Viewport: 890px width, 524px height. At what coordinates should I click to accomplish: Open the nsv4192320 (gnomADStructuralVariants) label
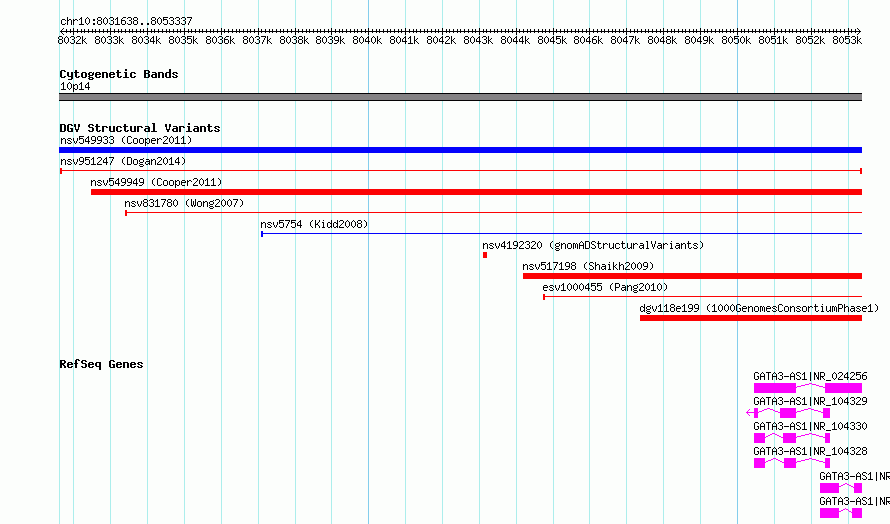point(593,245)
